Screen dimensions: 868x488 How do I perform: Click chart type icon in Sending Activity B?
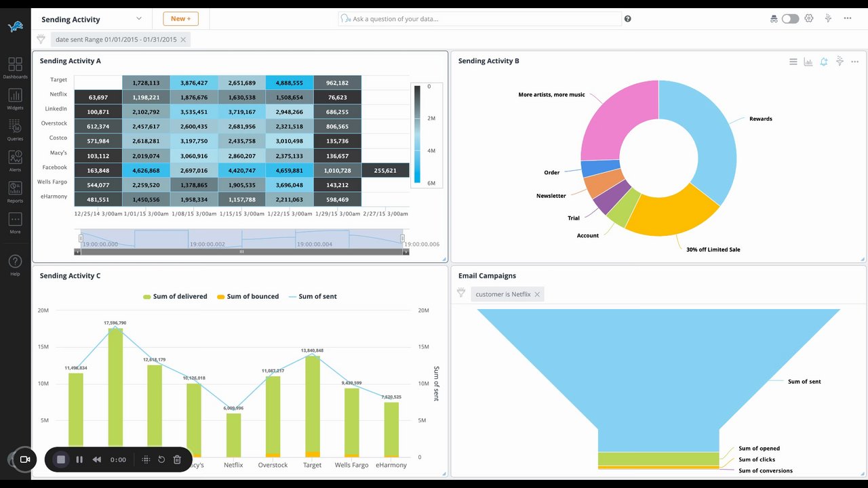808,62
